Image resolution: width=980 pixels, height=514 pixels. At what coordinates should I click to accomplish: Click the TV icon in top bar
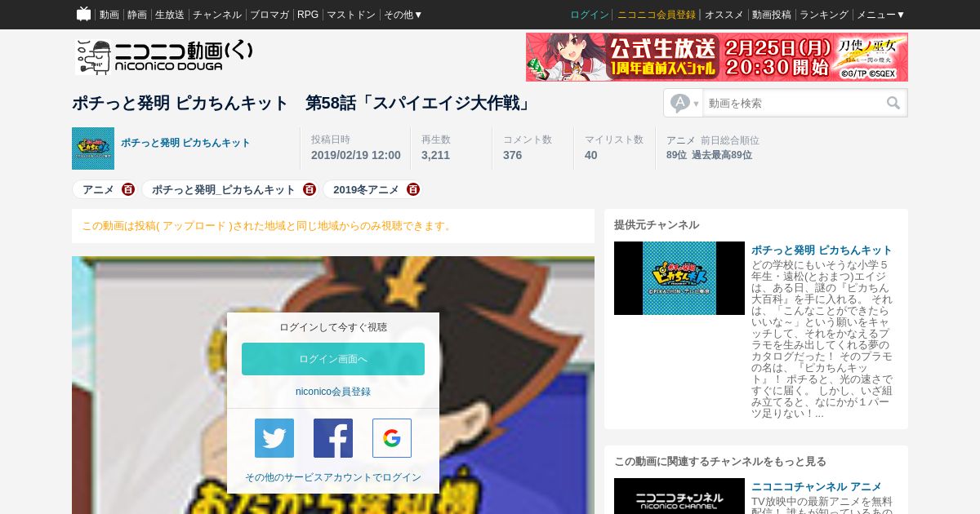pyautogui.click(x=83, y=14)
